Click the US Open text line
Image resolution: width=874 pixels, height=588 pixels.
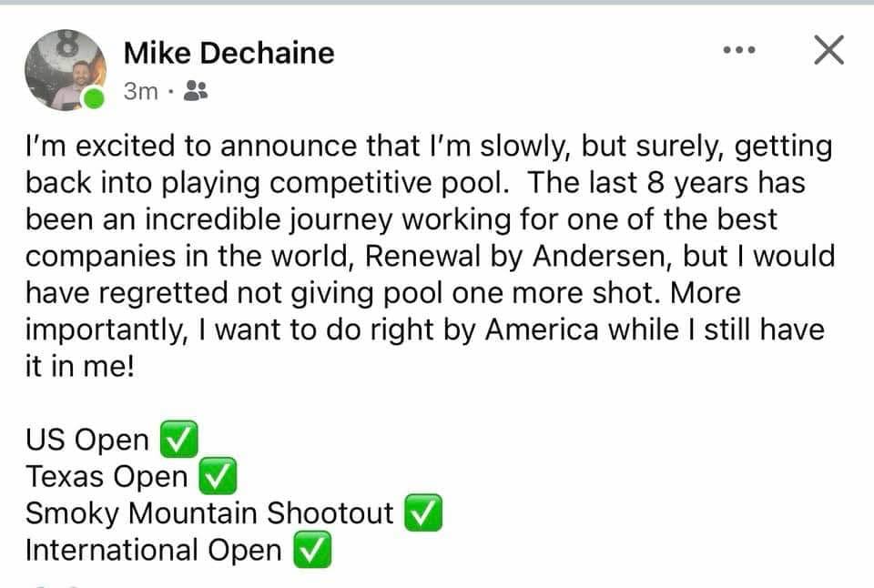coord(87,441)
